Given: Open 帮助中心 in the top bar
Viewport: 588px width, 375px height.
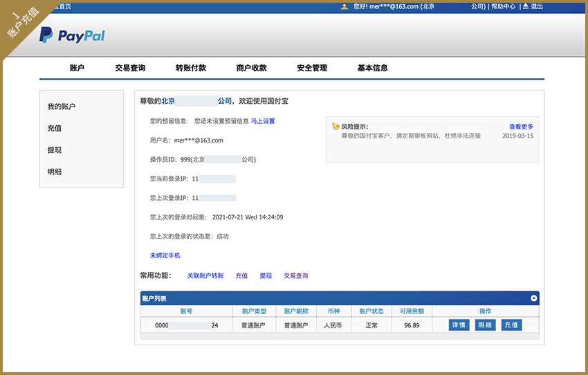Looking at the screenshot, I should point(504,6).
